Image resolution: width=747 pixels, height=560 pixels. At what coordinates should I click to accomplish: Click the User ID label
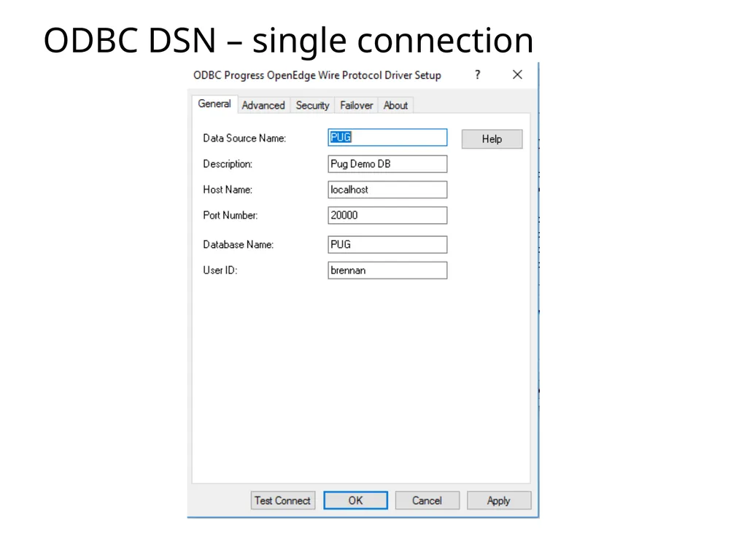coord(220,271)
